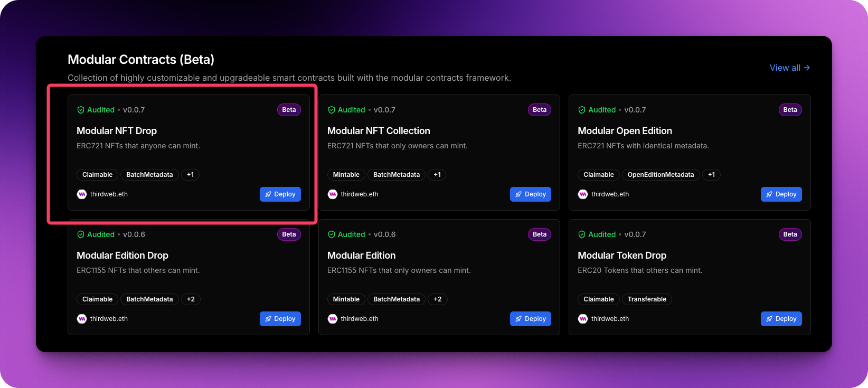Click the BatchMetadata tag on Modular NFT Collection
The height and width of the screenshot is (388, 868).
397,175
